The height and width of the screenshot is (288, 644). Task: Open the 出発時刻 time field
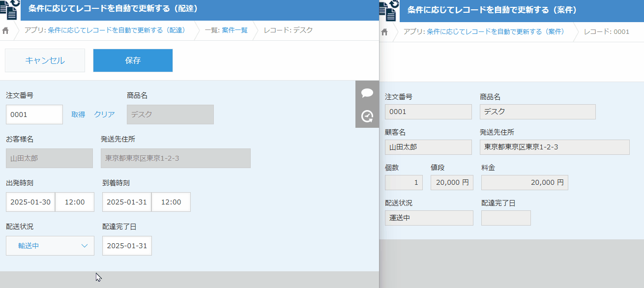(x=75, y=202)
